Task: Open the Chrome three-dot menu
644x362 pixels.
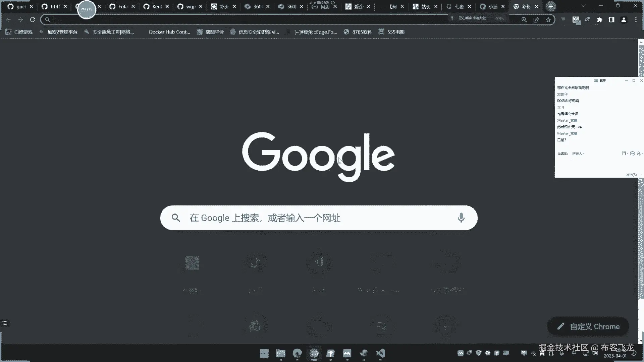Action: 636,20
